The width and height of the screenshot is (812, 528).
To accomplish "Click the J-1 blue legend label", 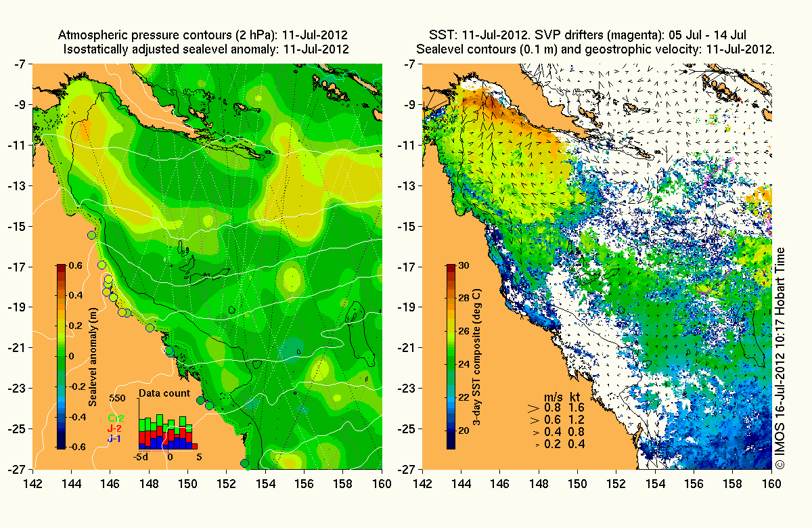I will pyautogui.click(x=114, y=439).
